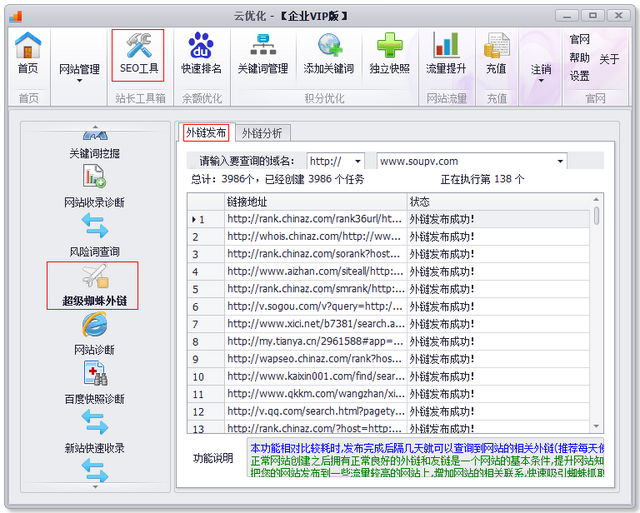Click the 快速排名 Baidu paw icon
The height and width of the screenshot is (513, 640).
201,45
